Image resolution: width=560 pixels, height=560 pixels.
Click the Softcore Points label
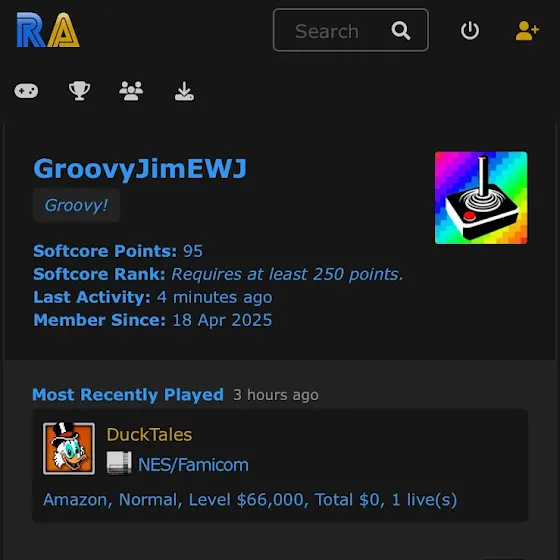[x=105, y=251]
